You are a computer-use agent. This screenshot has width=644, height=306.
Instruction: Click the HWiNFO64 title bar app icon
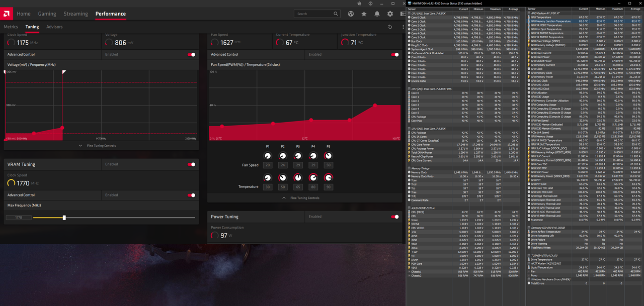[x=409, y=4]
